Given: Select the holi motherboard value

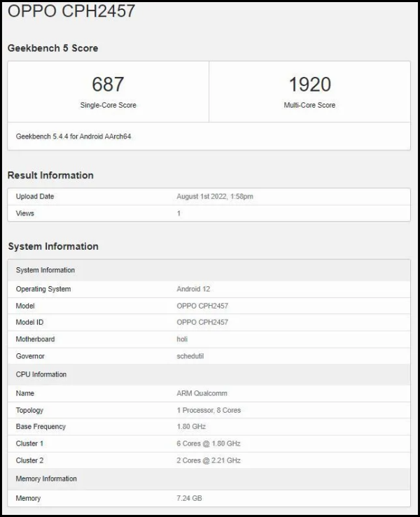Looking at the screenshot, I should [x=182, y=339].
